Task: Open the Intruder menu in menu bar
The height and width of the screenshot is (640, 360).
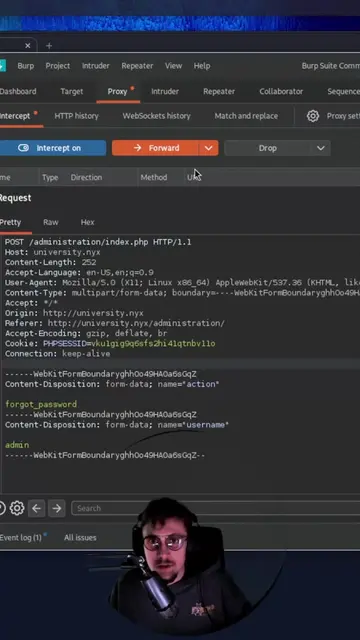Action: click(96, 66)
